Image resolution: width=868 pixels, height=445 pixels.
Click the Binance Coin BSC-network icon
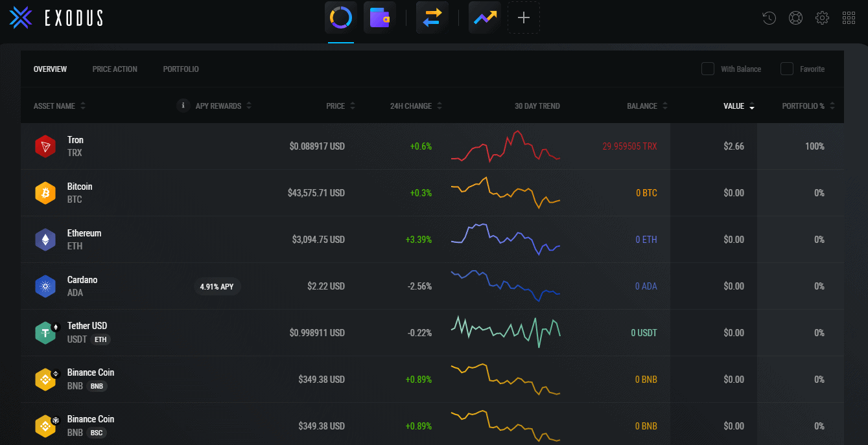tap(47, 426)
